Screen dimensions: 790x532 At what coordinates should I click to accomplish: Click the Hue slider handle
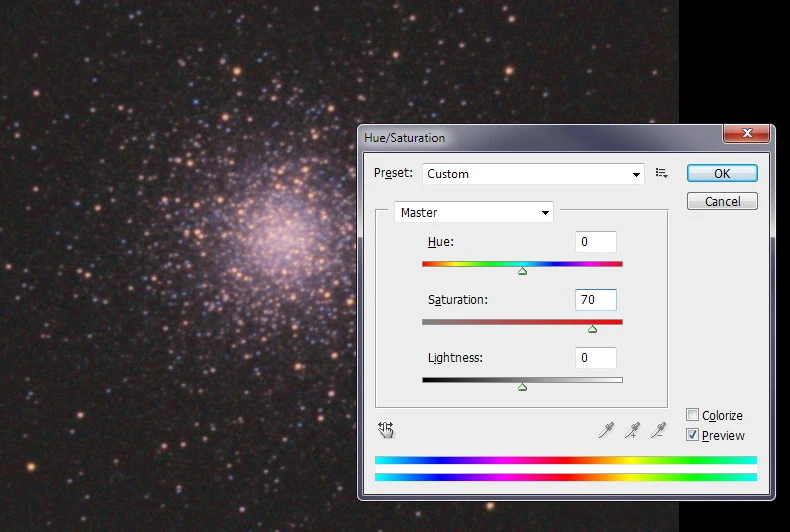click(x=522, y=271)
